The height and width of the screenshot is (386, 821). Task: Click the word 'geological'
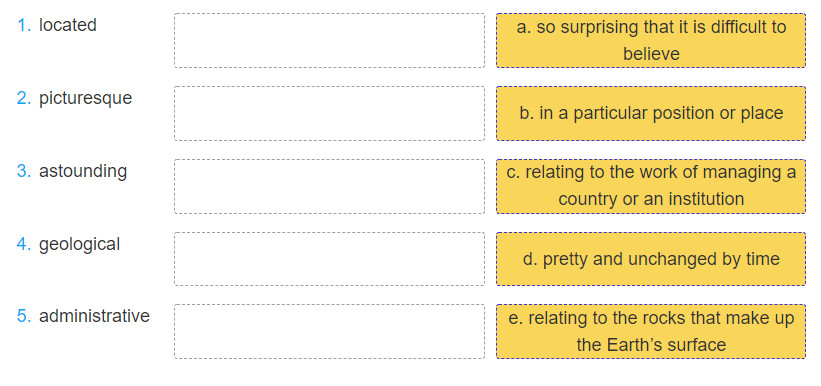coord(79,244)
